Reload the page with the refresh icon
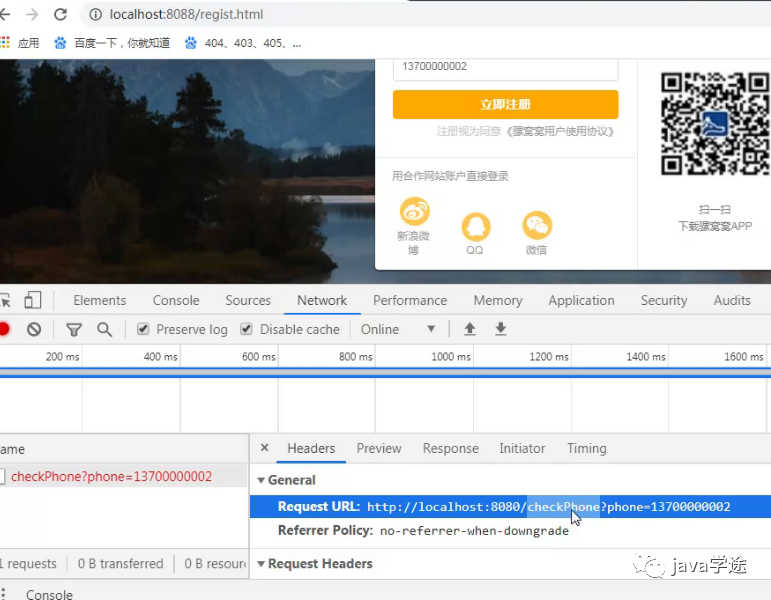Viewport: 771px width, 600px height. [x=60, y=15]
